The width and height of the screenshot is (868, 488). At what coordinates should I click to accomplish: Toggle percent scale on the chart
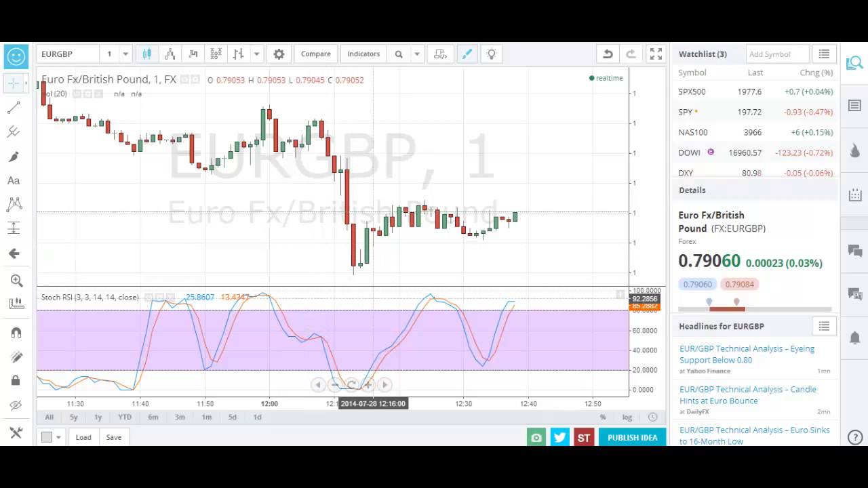(603, 418)
